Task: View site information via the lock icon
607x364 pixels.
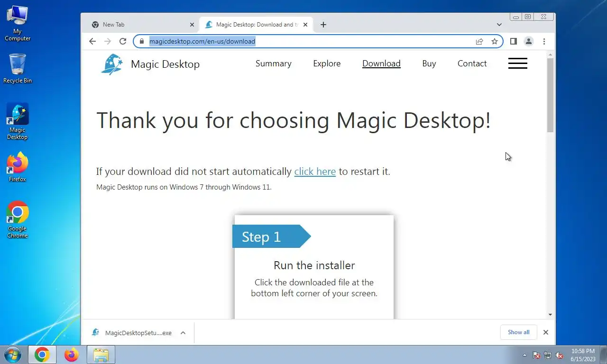Action: 141,41
